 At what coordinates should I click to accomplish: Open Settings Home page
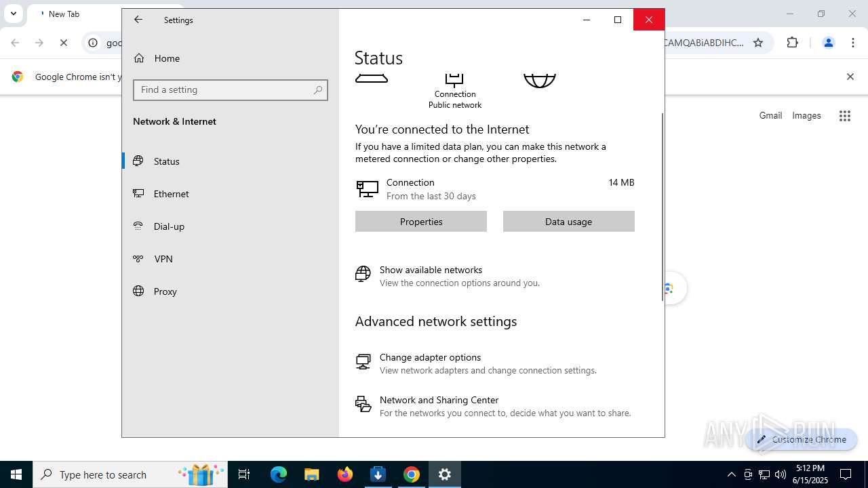point(231,58)
